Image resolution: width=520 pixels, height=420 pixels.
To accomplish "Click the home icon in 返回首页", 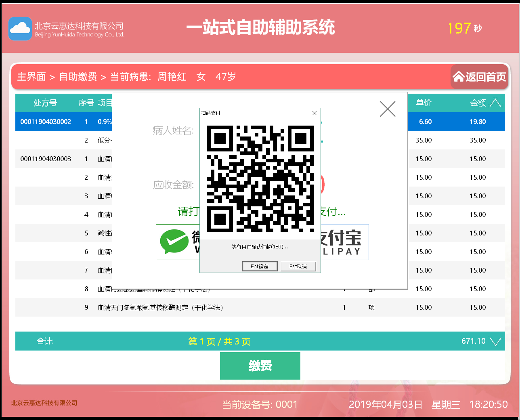I will point(458,77).
